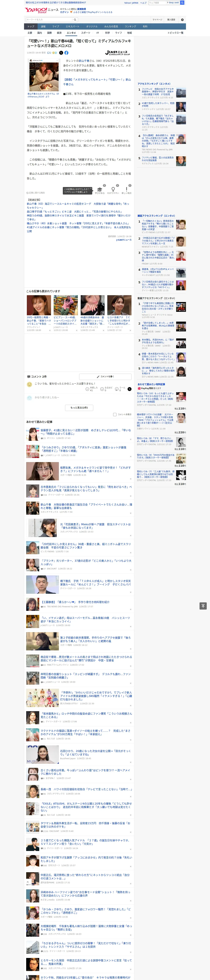Select 科学 category

[107, 33]
